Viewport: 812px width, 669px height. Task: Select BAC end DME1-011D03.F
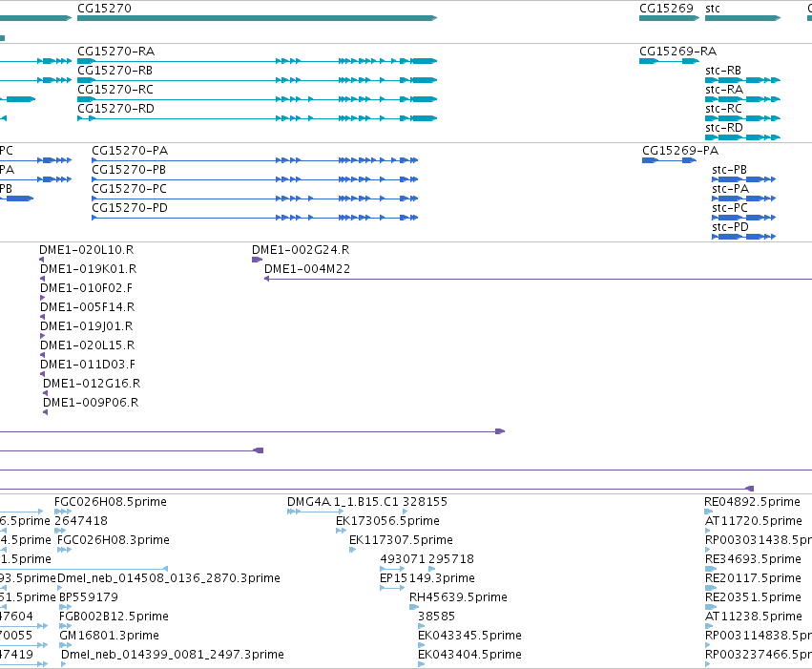pyautogui.click(x=88, y=366)
